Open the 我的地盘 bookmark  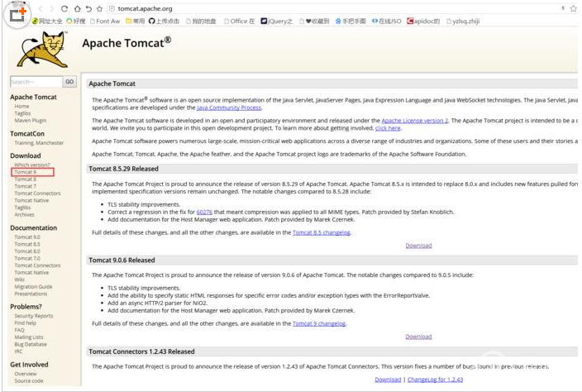[x=201, y=22]
